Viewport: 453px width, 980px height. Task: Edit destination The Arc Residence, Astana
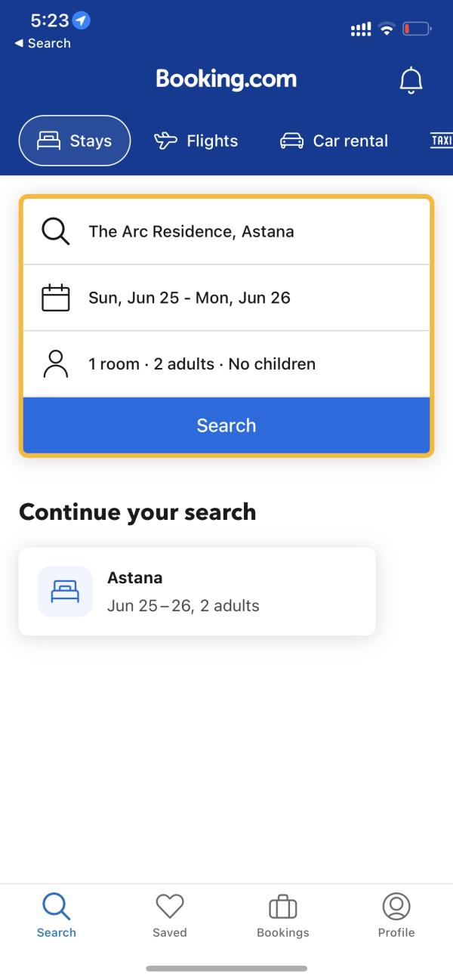226,231
